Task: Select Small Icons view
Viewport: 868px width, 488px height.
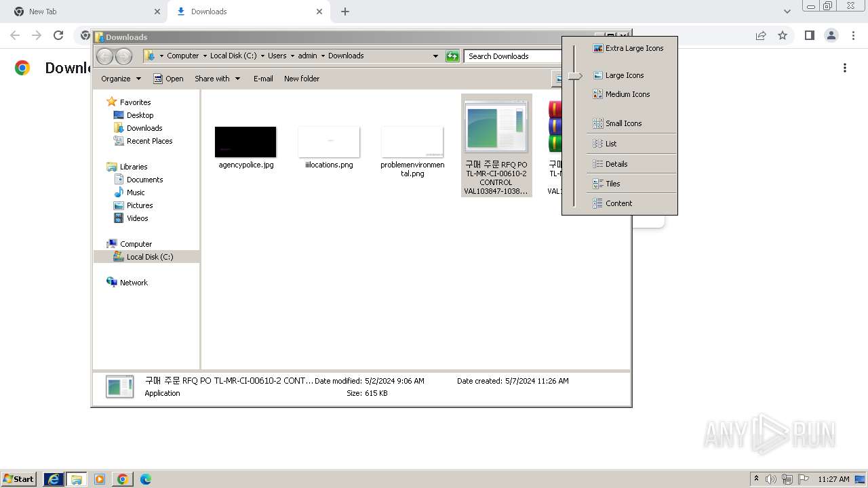Action: [617, 123]
